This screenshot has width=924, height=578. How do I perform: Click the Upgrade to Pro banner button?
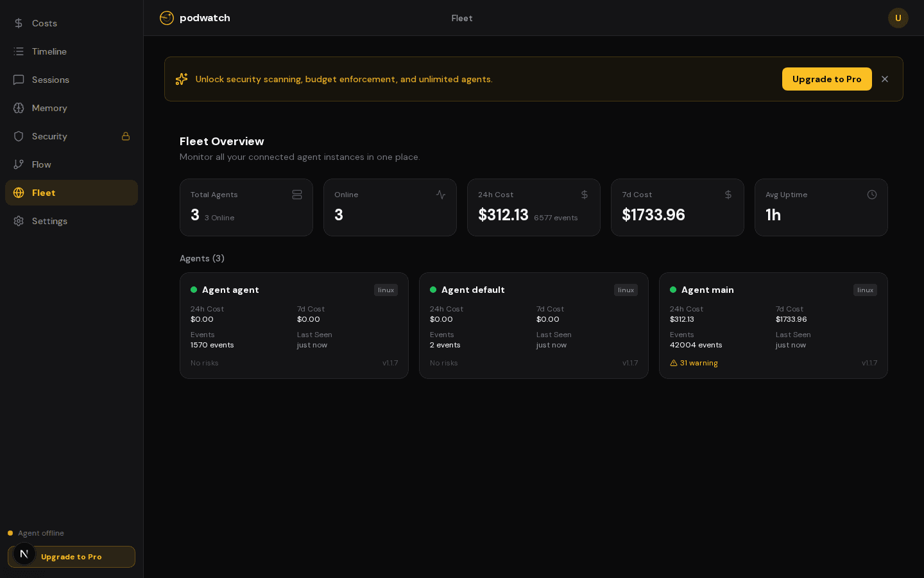pos(827,79)
